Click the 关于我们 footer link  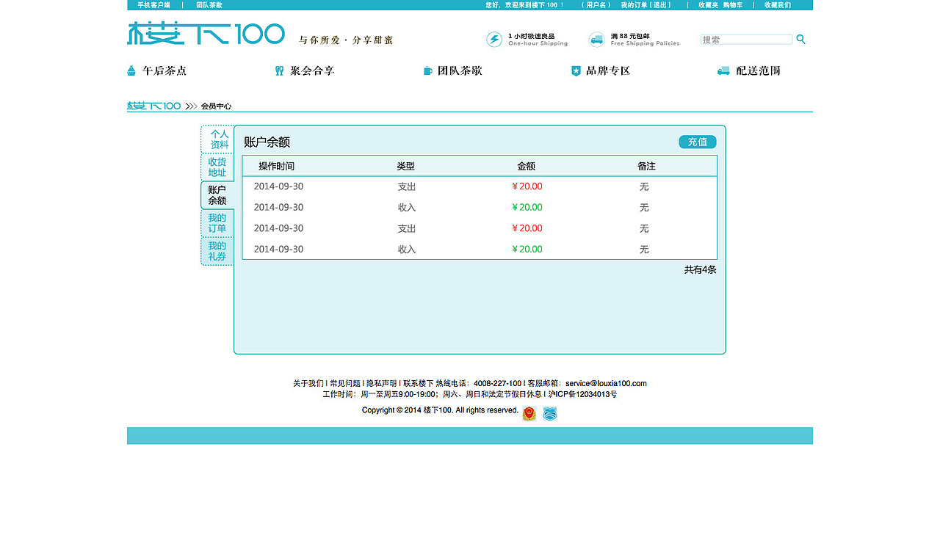click(308, 383)
